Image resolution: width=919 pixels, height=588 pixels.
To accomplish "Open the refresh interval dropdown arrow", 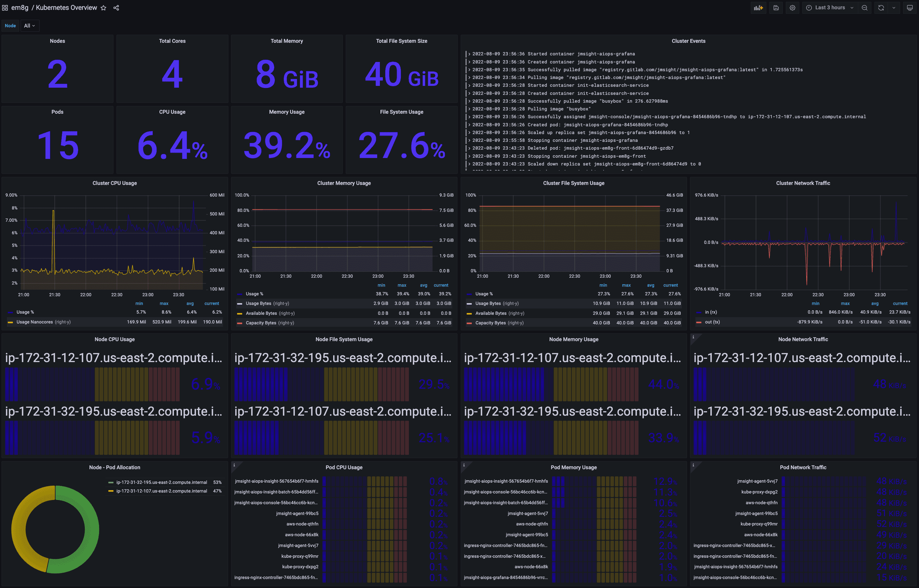I will (894, 8).
